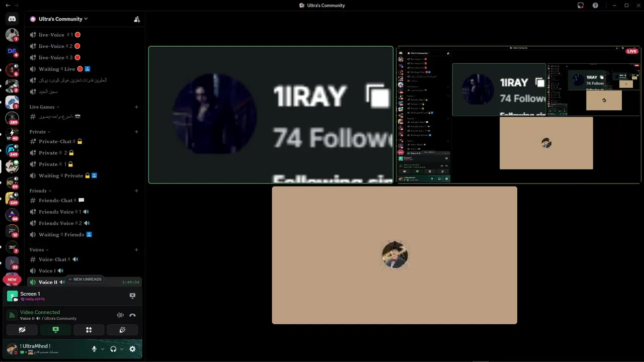Join Waiting ॥ Friends channel
Viewport: 644px width, 362px height.
(x=84, y=234)
